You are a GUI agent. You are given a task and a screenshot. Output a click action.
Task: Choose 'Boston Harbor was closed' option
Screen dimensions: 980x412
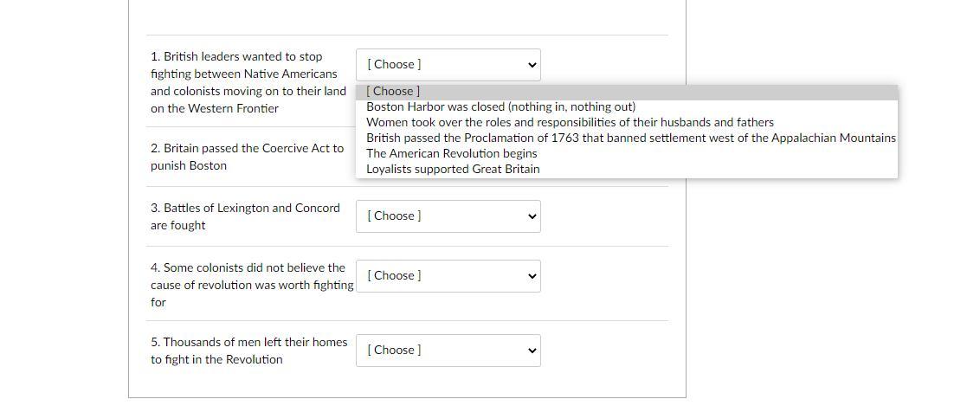(500, 106)
